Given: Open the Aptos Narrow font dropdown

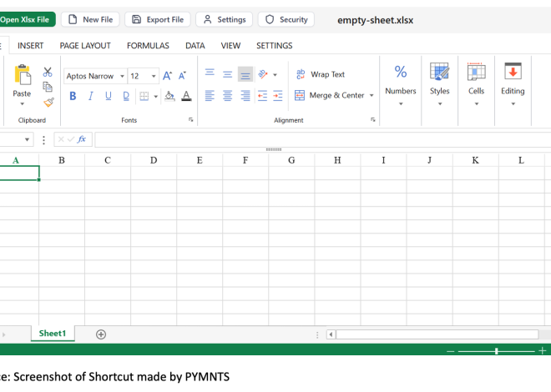Looking at the screenshot, I should coord(122,76).
